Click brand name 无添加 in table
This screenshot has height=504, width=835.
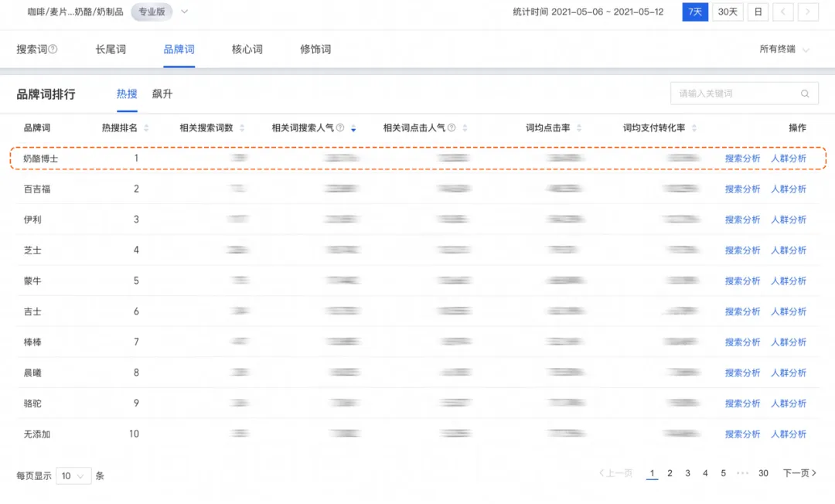click(37, 434)
